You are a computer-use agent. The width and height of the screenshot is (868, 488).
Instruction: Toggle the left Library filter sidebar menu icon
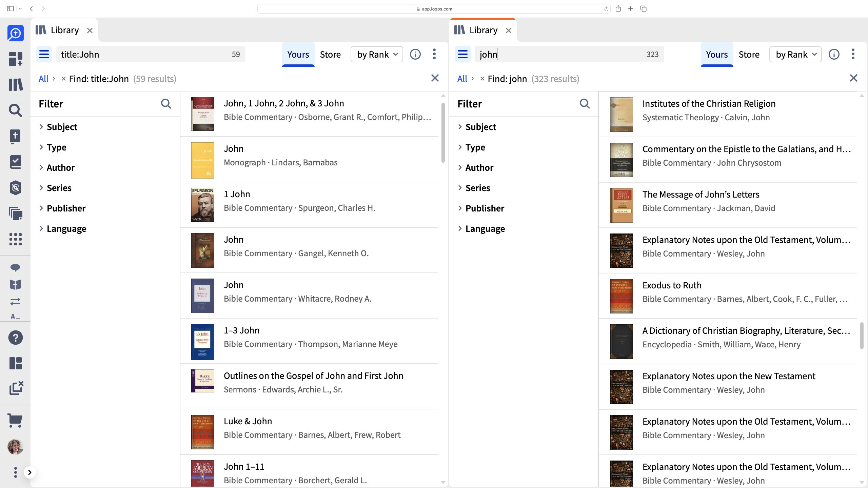[x=44, y=54]
